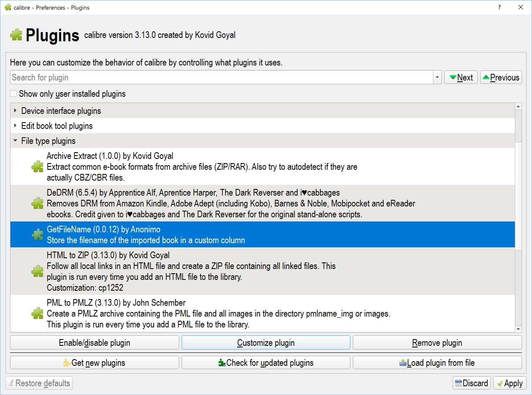
Task: Collapse File type plugins category
Action: (x=15, y=141)
